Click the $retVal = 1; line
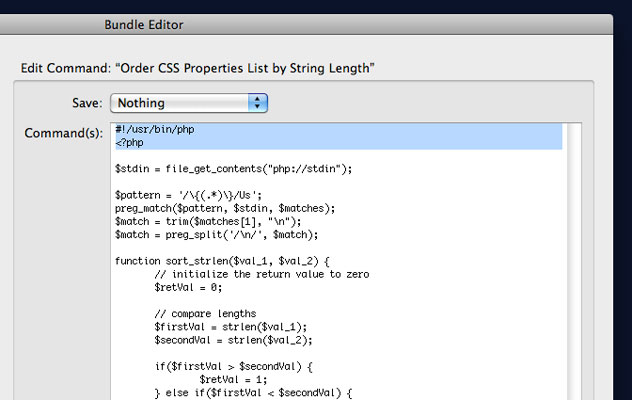This screenshot has width=632, height=400. pos(236,379)
